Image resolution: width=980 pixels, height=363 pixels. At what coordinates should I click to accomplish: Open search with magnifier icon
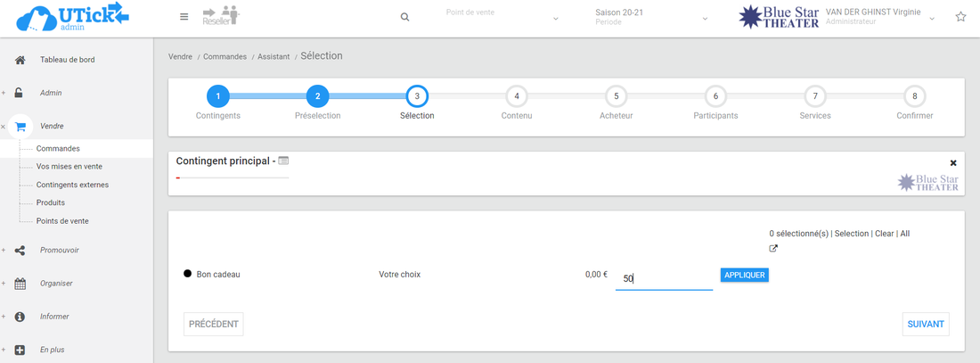point(405,17)
